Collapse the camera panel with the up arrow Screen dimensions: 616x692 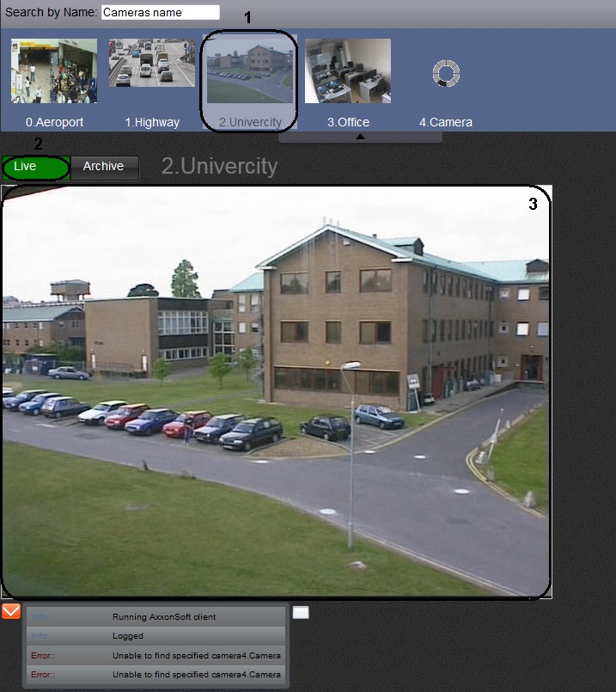coord(360,136)
